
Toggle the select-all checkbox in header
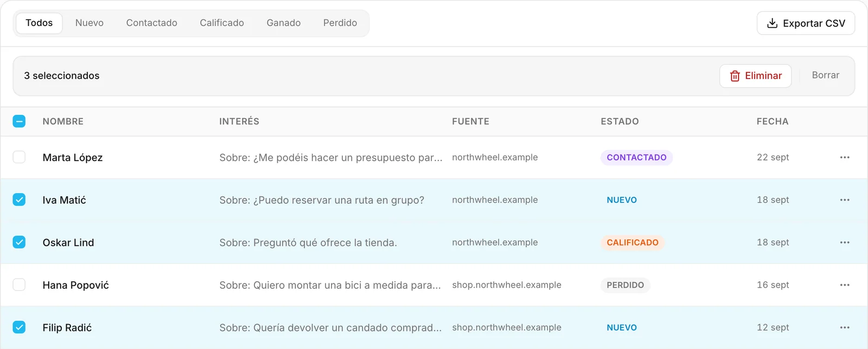tap(19, 121)
